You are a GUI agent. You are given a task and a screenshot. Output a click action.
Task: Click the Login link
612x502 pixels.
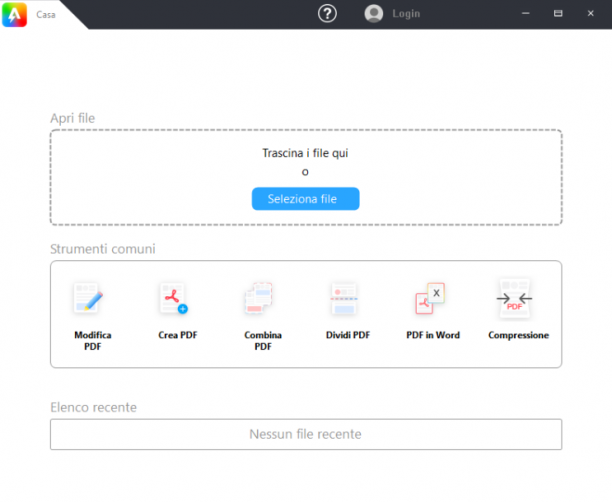point(406,14)
